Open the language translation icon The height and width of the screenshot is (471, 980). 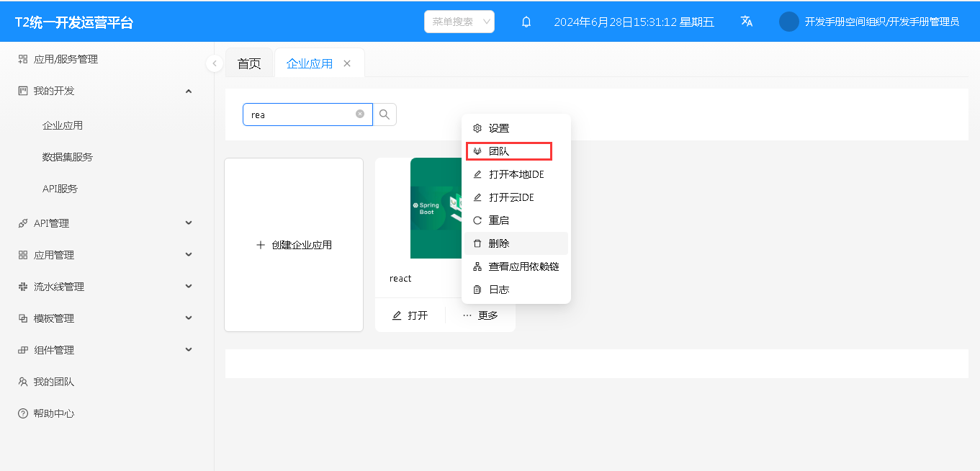click(747, 22)
